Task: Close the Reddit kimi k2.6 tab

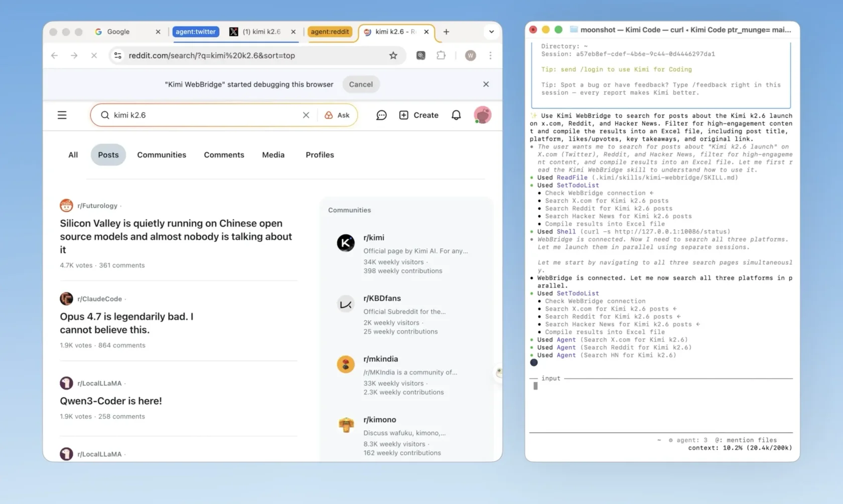Action: point(427,32)
